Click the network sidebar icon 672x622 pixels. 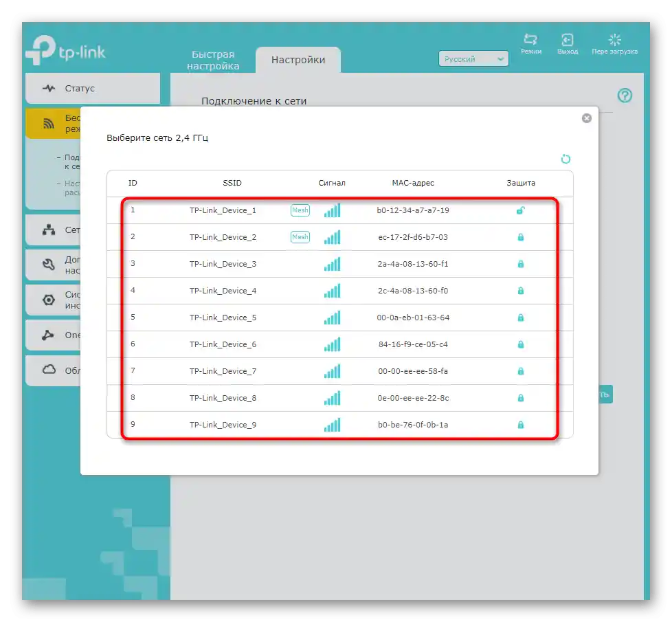pos(49,230)
